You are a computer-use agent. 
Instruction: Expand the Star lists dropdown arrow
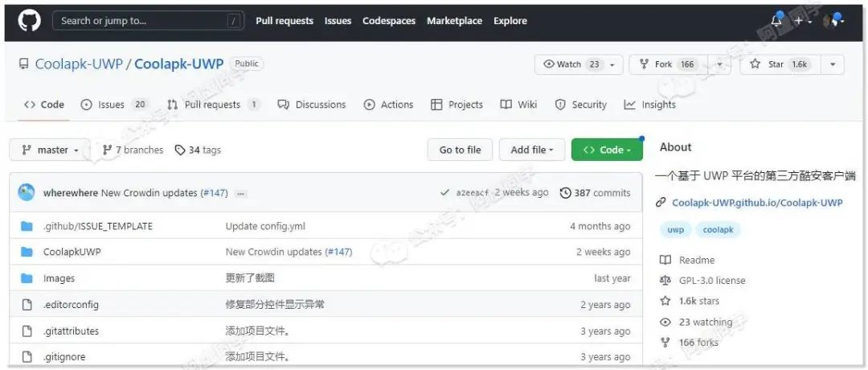coord(833,65)
